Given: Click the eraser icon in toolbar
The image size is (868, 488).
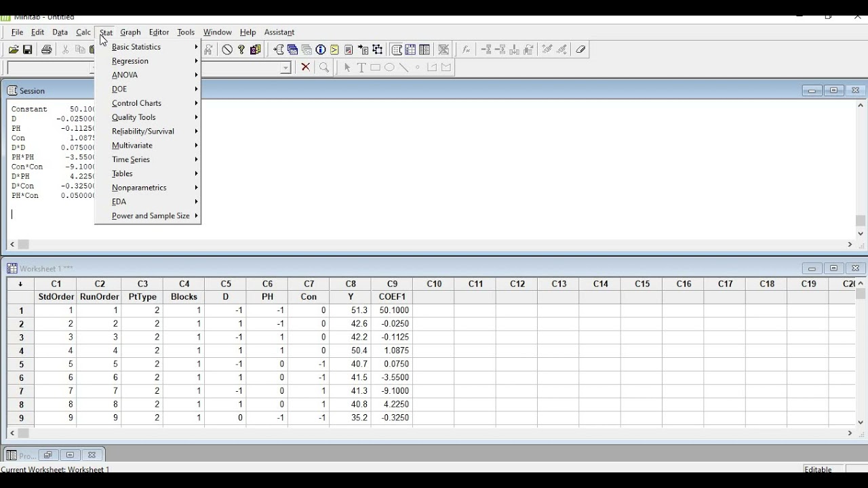Looking at the screenshot, I should point(580,49).
